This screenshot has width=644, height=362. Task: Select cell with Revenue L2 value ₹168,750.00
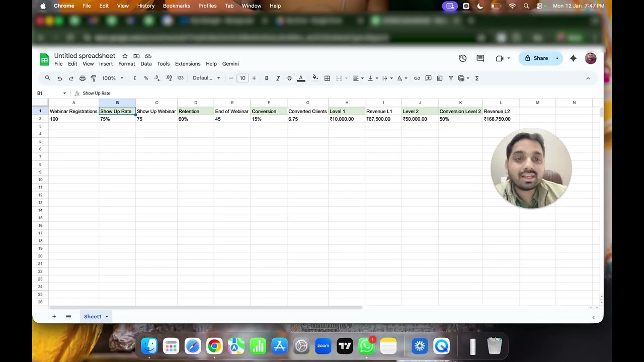coord(501,119)
